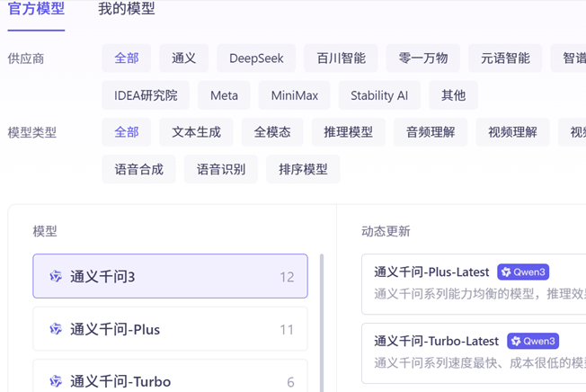This screenshot has height=392, width=586.
Task: Filter suppliers by Stability AI
Action: pyautogui.click(x=379, y=95)
